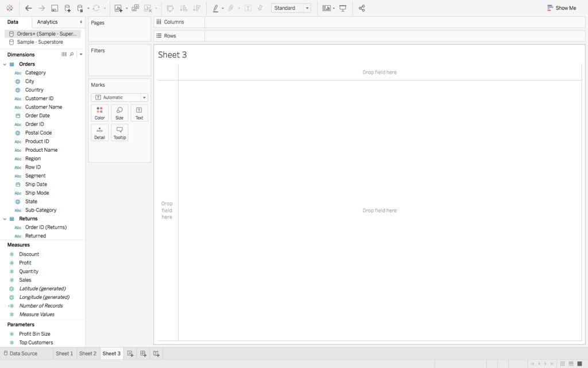Click the Dimensions view as grid icon
The height and width of the screenshot is (368, 588).
pyautogui.click(x=64, y=55)
